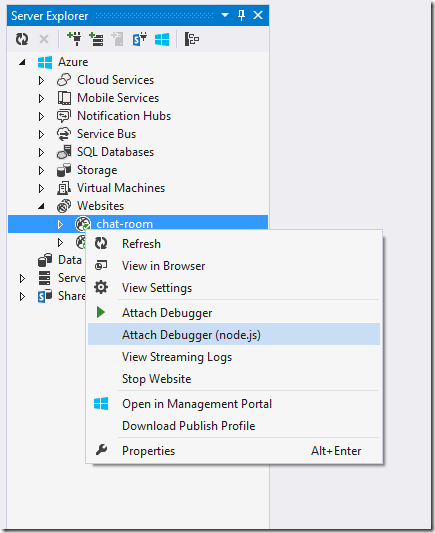Click the Azure Windows logo tree icon
435x533 pixels.
tap(45, 62)
